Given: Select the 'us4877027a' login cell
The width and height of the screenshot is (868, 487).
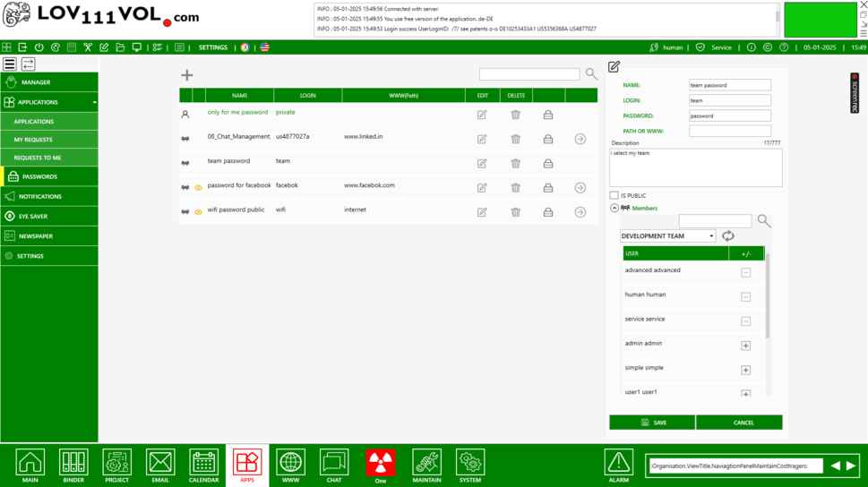Looking at the screenshot, I should click(292, 137).
